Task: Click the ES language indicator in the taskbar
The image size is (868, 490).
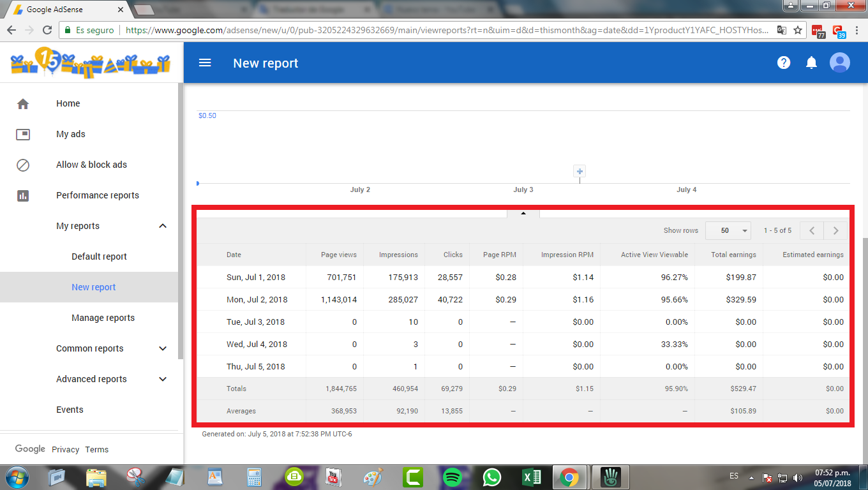Action: point(734,476)
